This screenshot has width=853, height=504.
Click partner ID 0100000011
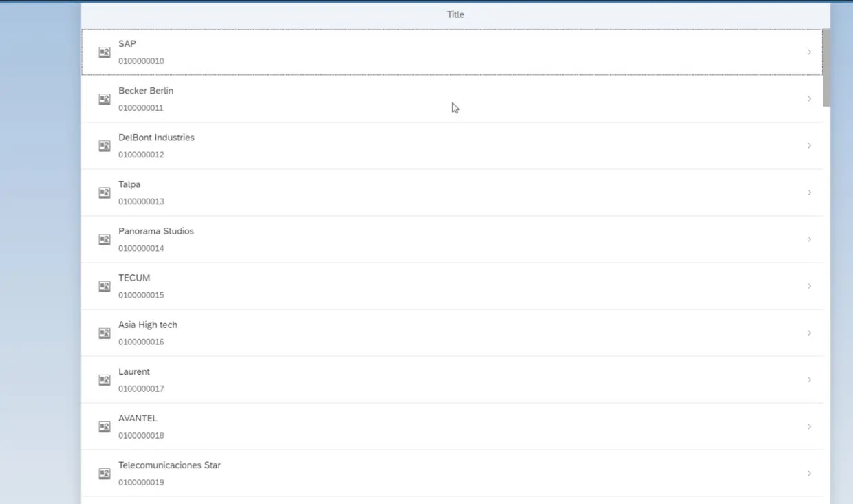click(x=141, y=107)
